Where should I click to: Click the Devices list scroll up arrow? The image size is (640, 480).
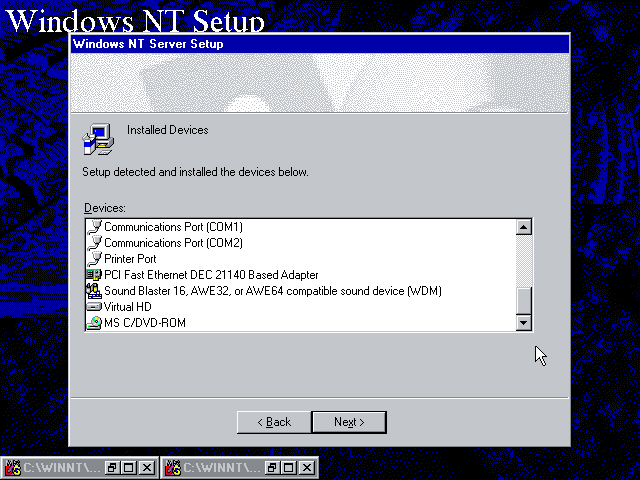pyautogui.click(x=524, y=227)
